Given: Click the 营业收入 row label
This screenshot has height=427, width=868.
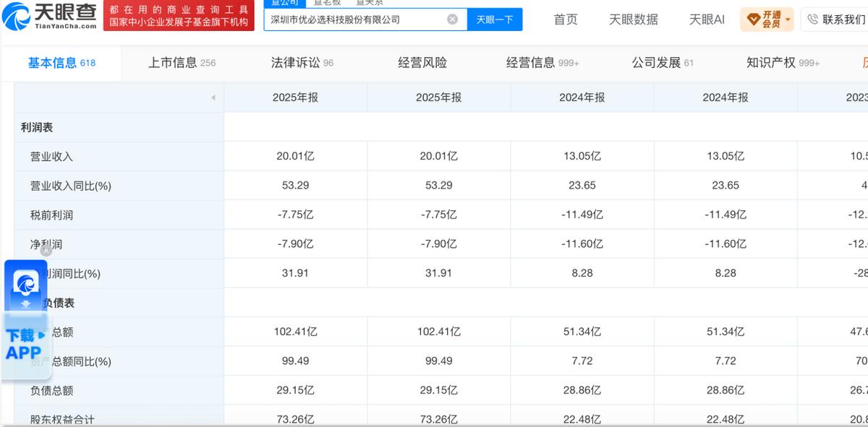Looking at the screenshot, I should click(51, 157).
